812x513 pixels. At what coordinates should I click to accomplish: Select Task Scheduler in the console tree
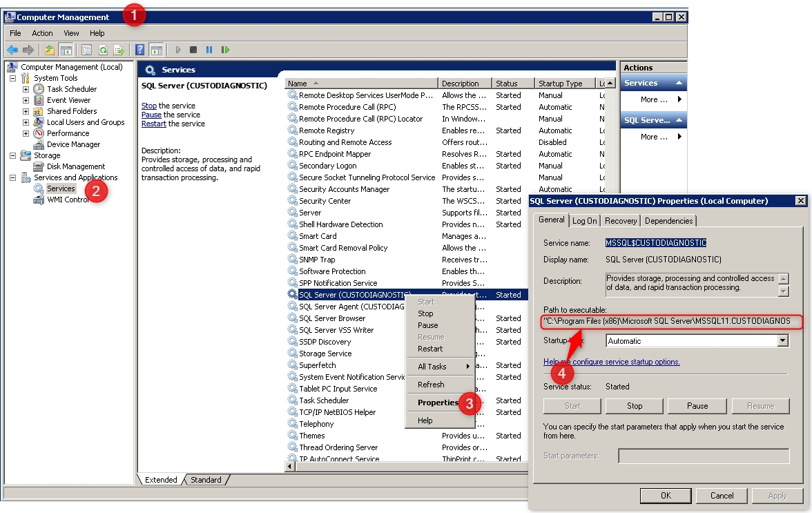[72, 89]
